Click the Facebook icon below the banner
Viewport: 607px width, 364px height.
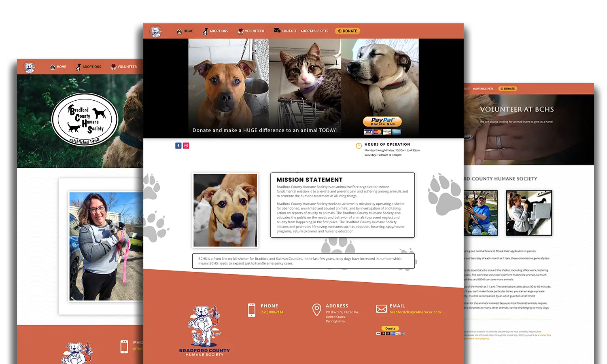click(x=178, y=146)
